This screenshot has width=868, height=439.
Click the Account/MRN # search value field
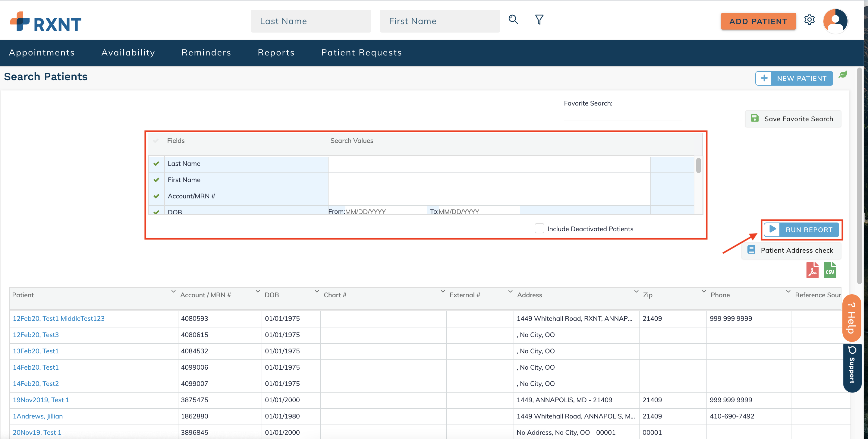(x=489, y=197)
